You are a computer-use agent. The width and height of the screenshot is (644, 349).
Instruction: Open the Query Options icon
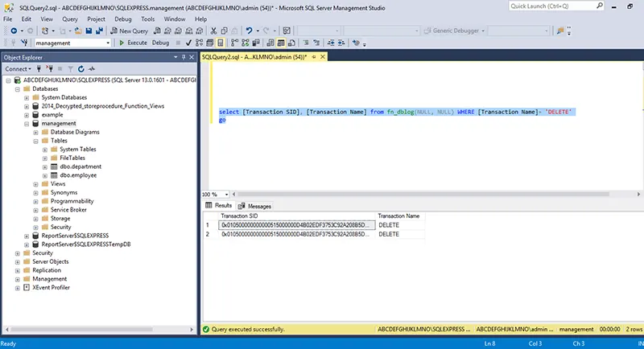210,43
